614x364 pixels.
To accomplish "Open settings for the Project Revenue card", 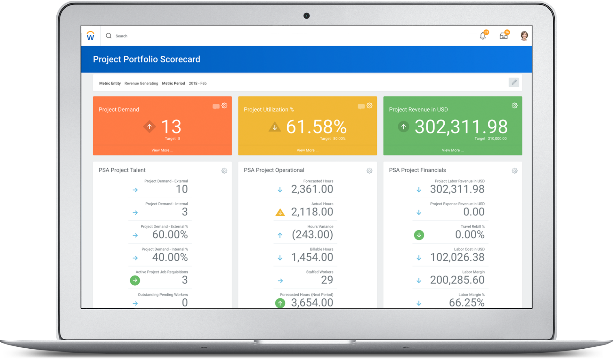I will tap(514, 105).
